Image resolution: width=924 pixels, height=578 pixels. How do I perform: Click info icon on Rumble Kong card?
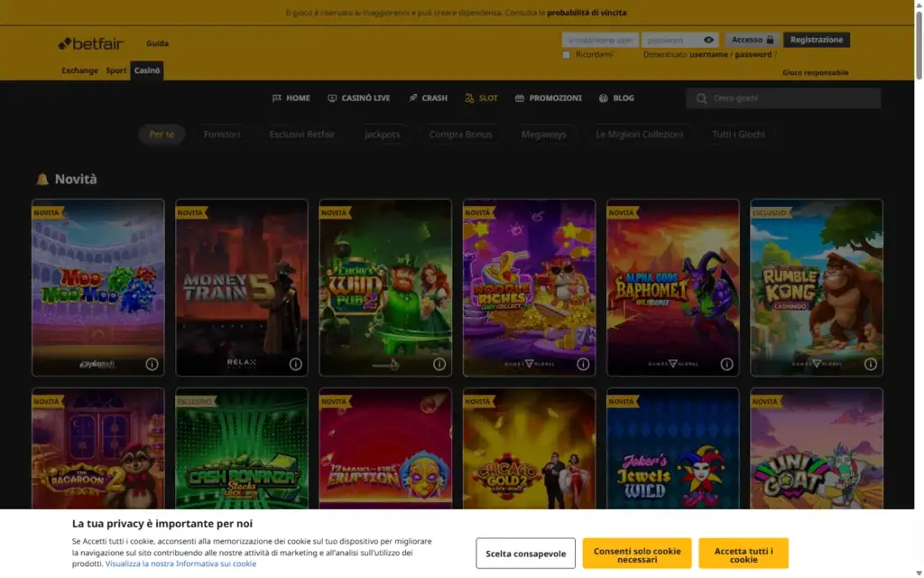(871, 364)
